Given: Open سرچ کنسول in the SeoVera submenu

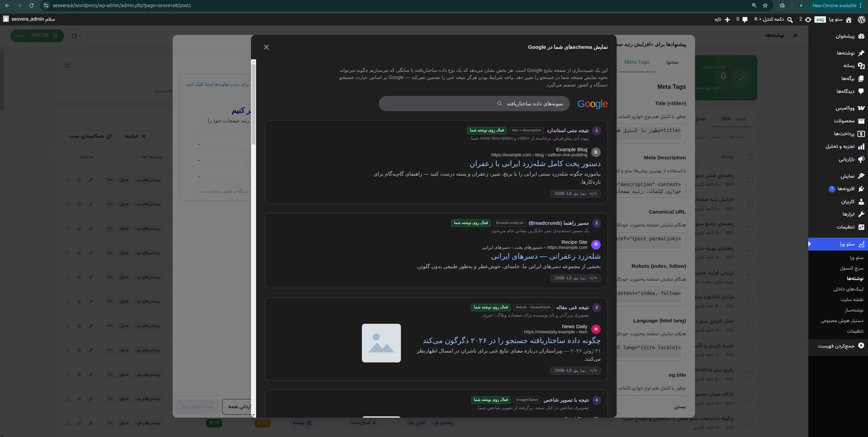Looking at the screenshot, I should 852,268.
